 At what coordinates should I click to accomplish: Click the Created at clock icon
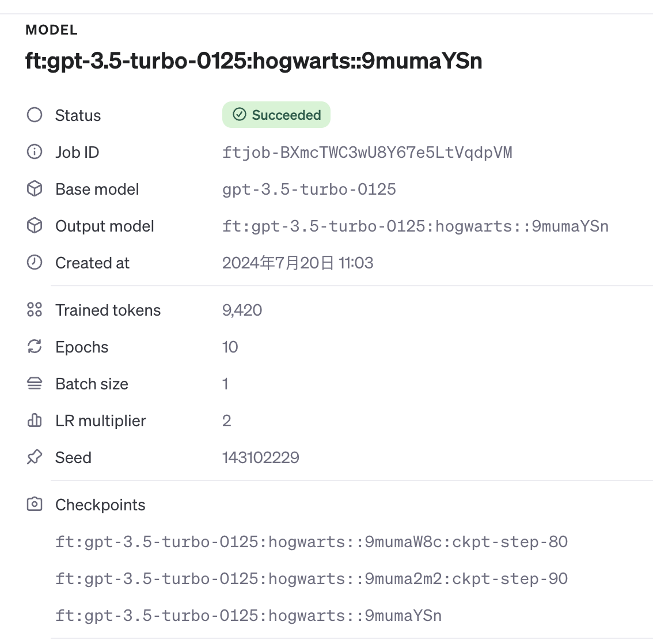[35, 263]
